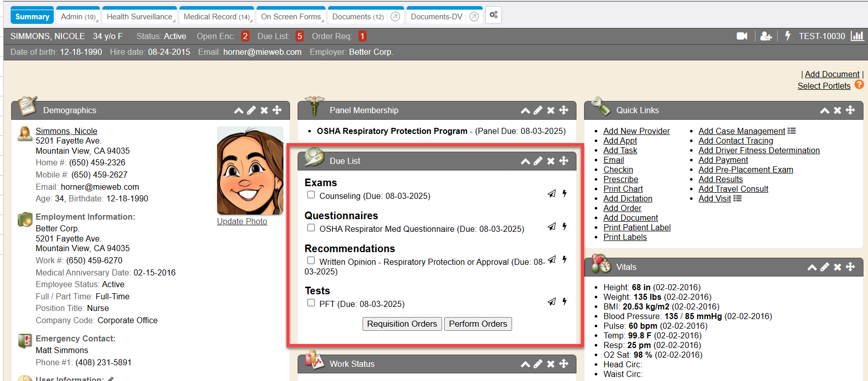Open the bar chart icon beside TEST-10030
The image size is (868, 381).
[857, 36]
